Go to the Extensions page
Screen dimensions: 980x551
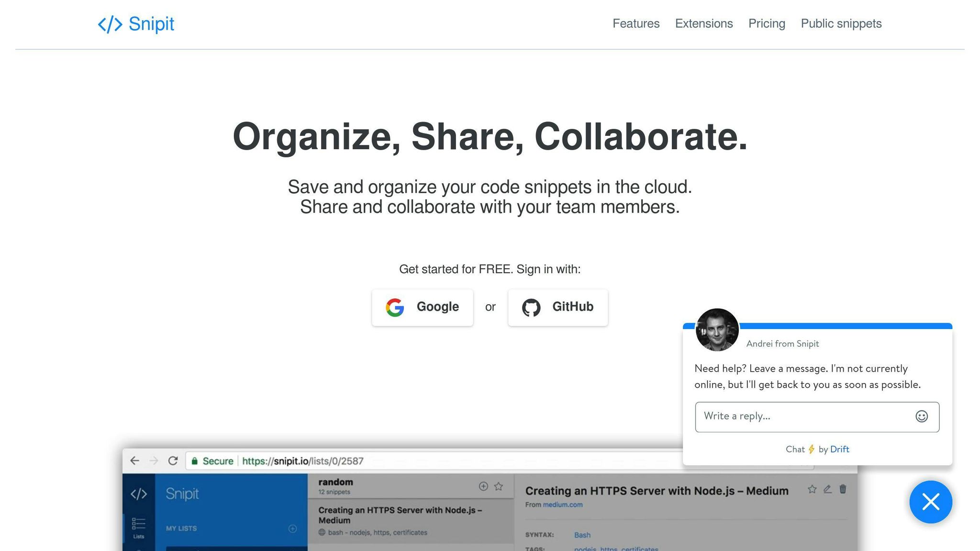(704, 23)
